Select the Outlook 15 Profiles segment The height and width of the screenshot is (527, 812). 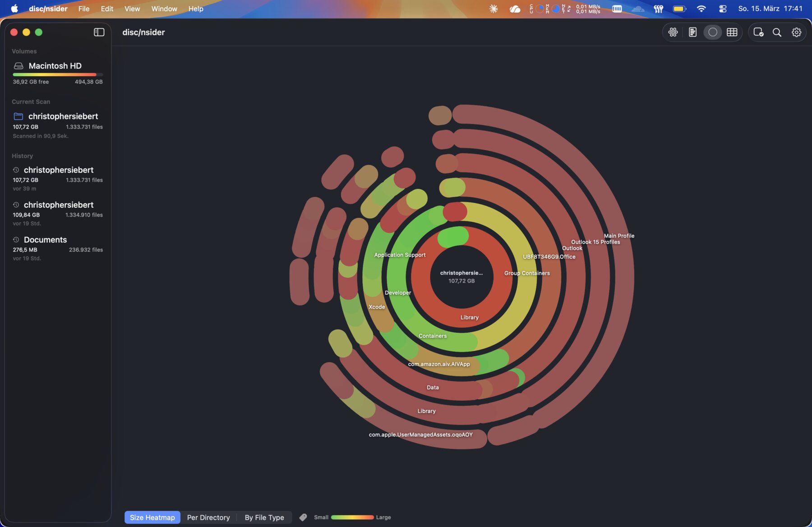595,242
